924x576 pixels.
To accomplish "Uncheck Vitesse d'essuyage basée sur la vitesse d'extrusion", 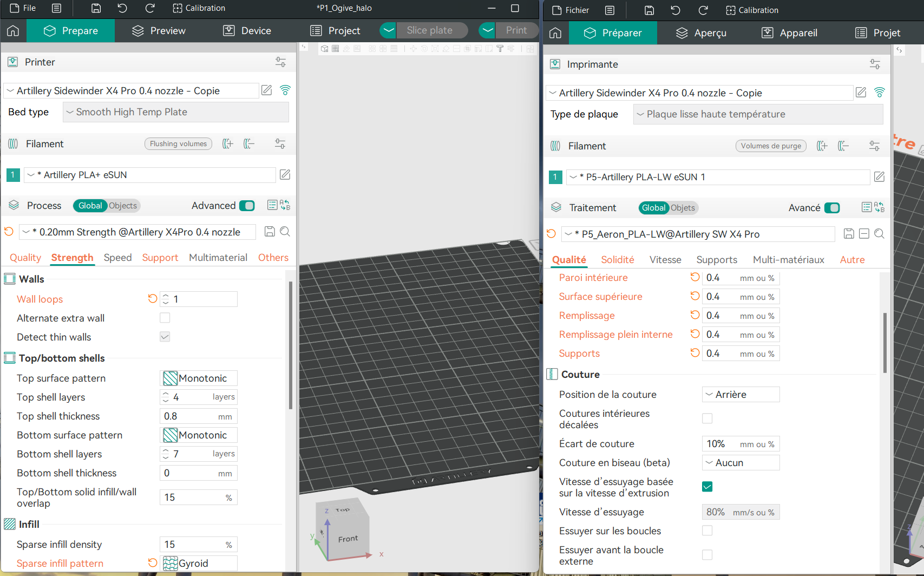I will [x=707, y=487].
